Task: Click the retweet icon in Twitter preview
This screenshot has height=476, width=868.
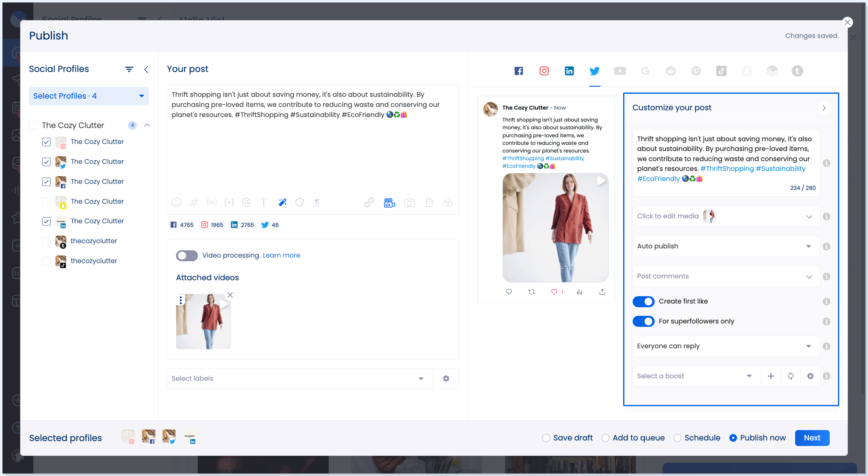Action: [532, 292]
